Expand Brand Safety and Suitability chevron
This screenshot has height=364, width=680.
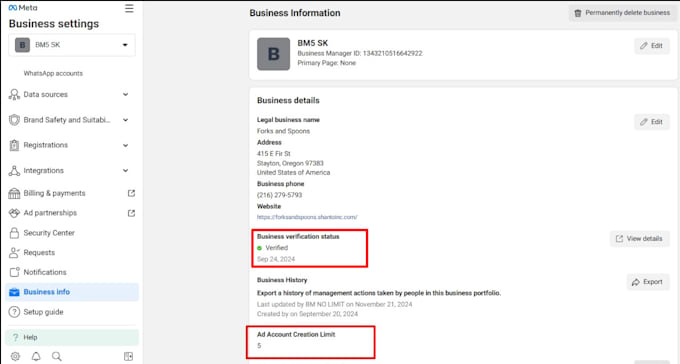pyautogui.click(x=125, y=120)
